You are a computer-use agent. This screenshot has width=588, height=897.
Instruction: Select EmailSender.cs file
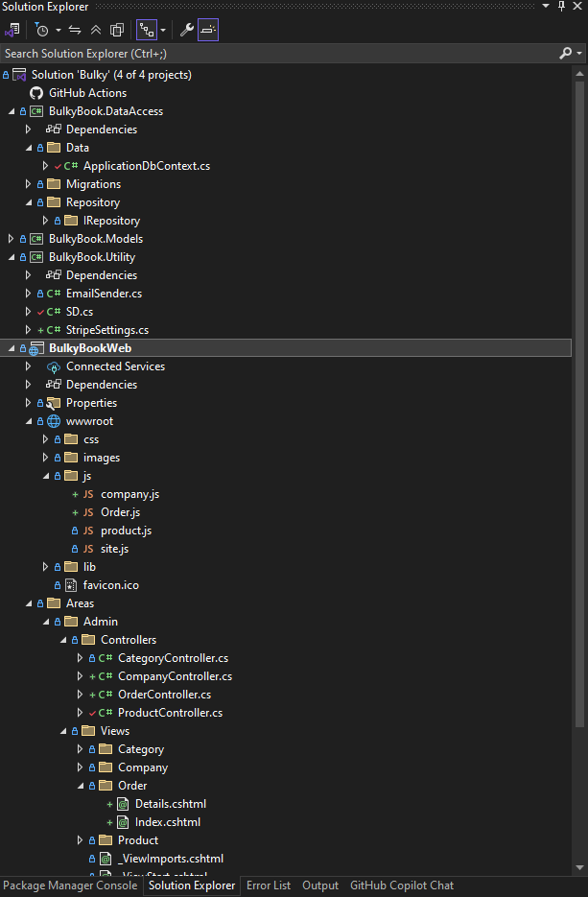coord(105,294)
